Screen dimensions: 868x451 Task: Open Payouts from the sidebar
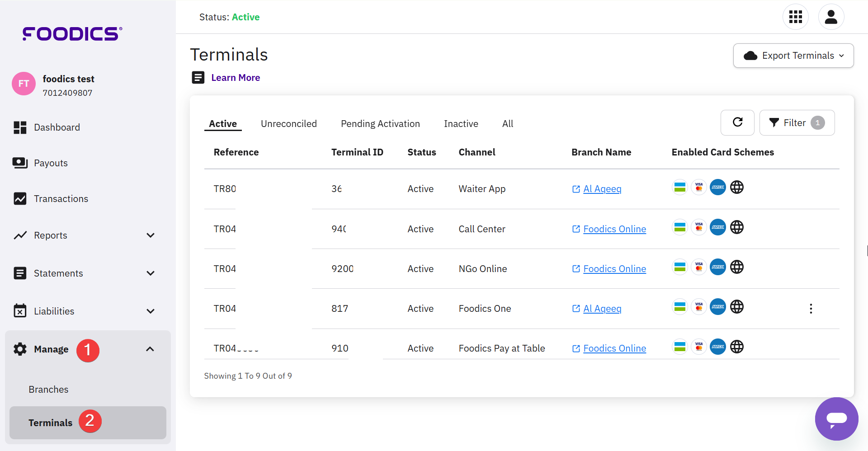pos(51,163)
